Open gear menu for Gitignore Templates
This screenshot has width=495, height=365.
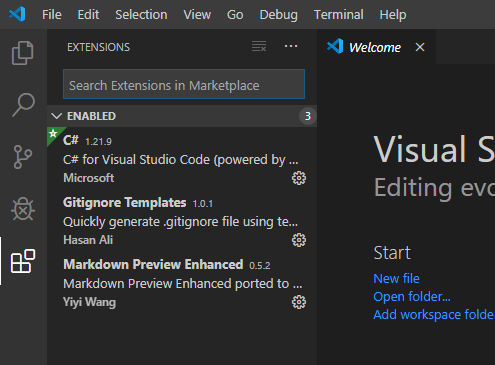click(299, 240)
